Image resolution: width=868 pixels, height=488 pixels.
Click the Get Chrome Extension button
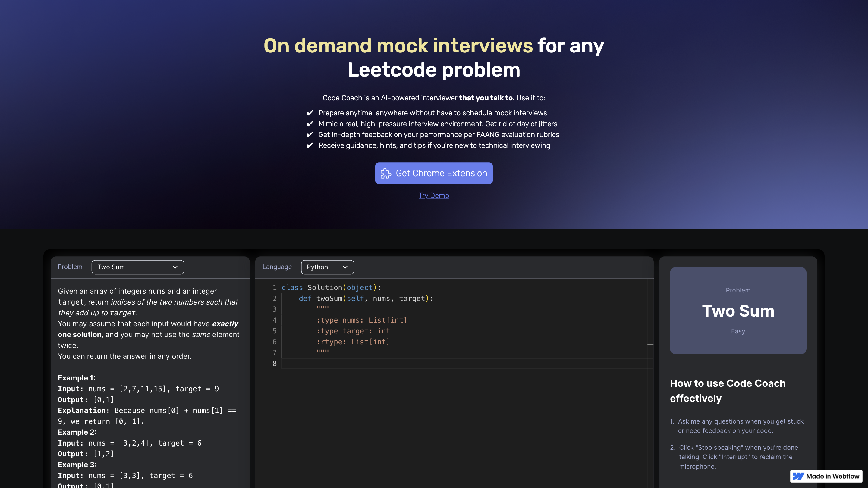tap(434, 173)
